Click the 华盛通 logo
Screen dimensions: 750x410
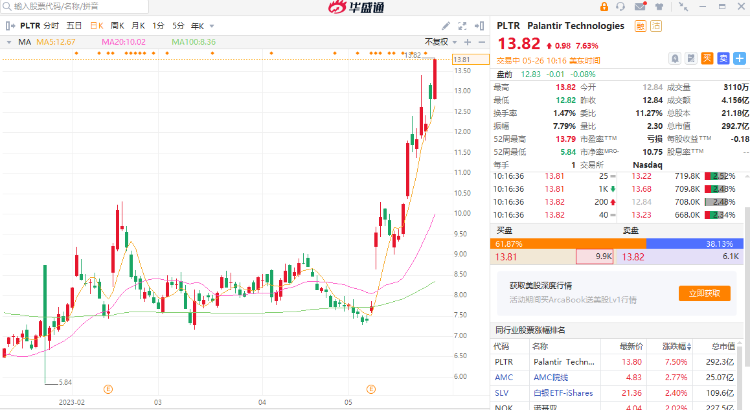[356, 7]
